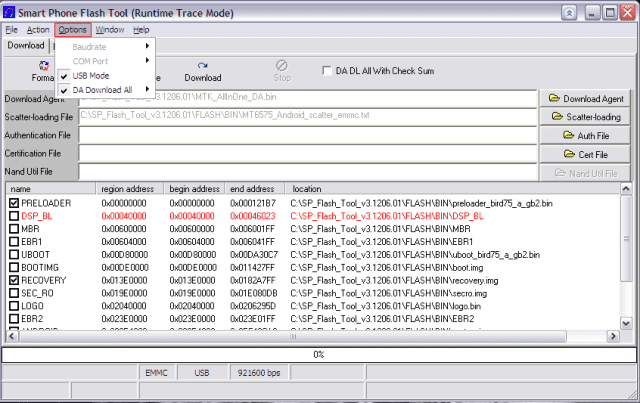The width and height of the screenshot is (640, 403).
Task: Click the EMMC status bar cell
Action: click(156, 372)
